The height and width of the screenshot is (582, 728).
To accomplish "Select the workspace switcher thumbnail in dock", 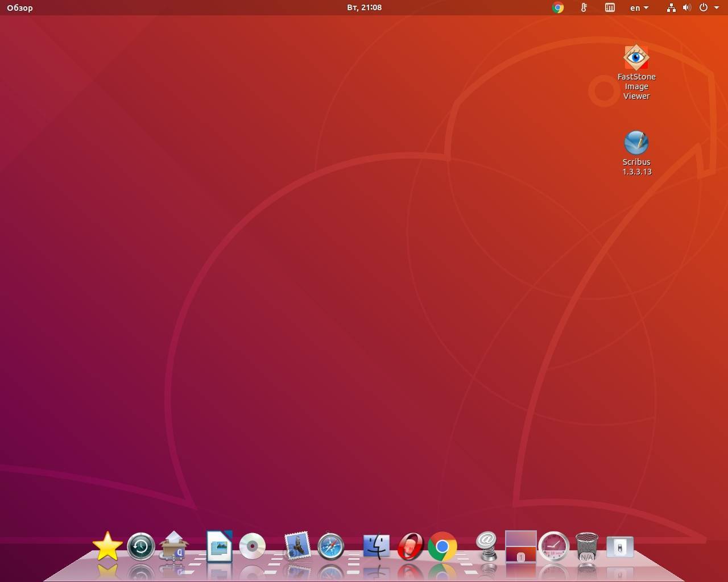I will point(520,546).
